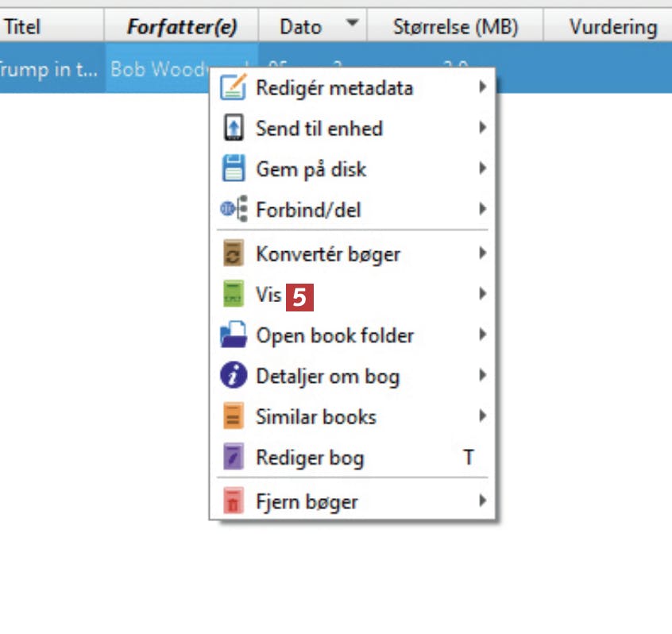Click the Gem på disk floppy icon
Screen dimensions: 672x634
[x=234, y=169]
